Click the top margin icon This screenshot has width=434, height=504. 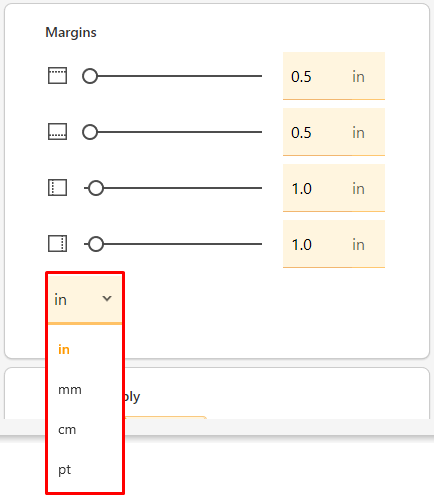tap(57, 76)
